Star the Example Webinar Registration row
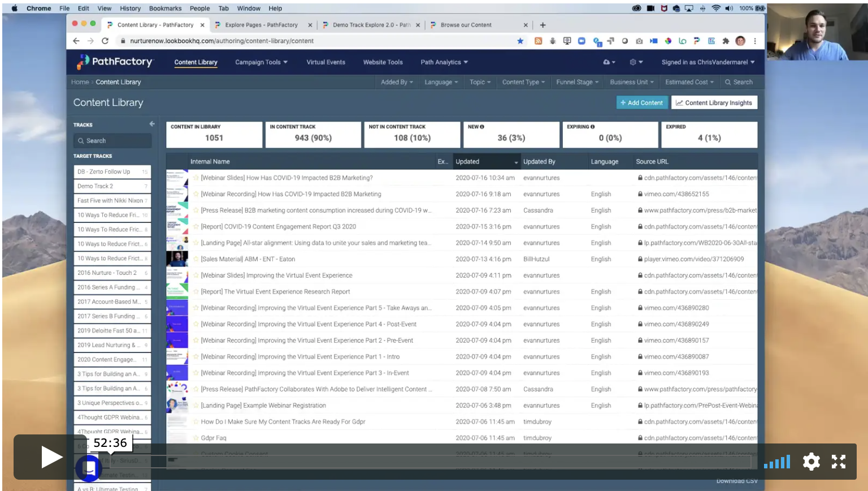The width and height of the screenshot is (868, 491). [x=196, y=406]
